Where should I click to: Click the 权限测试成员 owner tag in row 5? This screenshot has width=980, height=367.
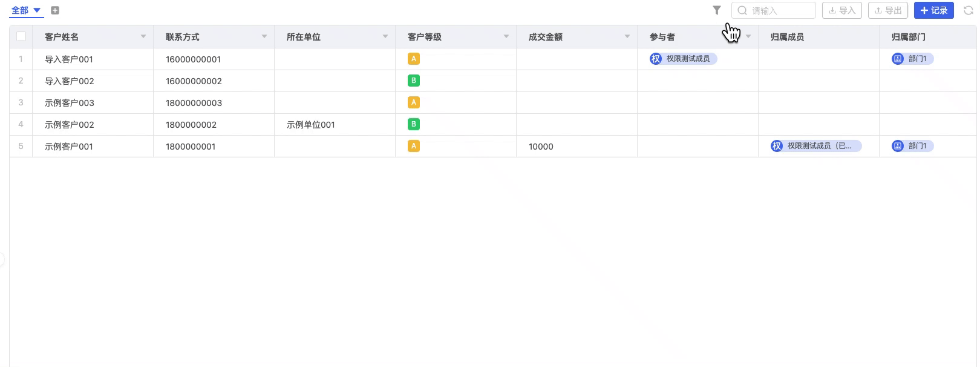[815, 146]
